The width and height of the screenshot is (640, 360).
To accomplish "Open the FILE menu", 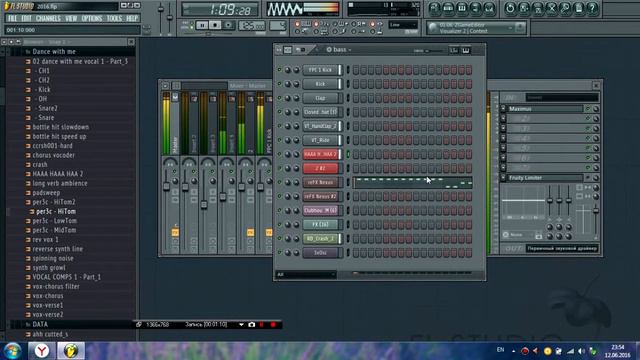I will click(13, 18).
